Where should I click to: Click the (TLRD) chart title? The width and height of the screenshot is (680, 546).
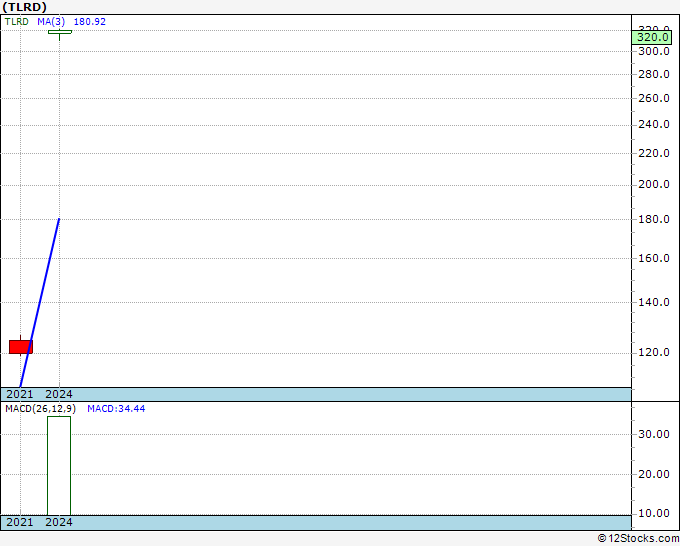24,7
